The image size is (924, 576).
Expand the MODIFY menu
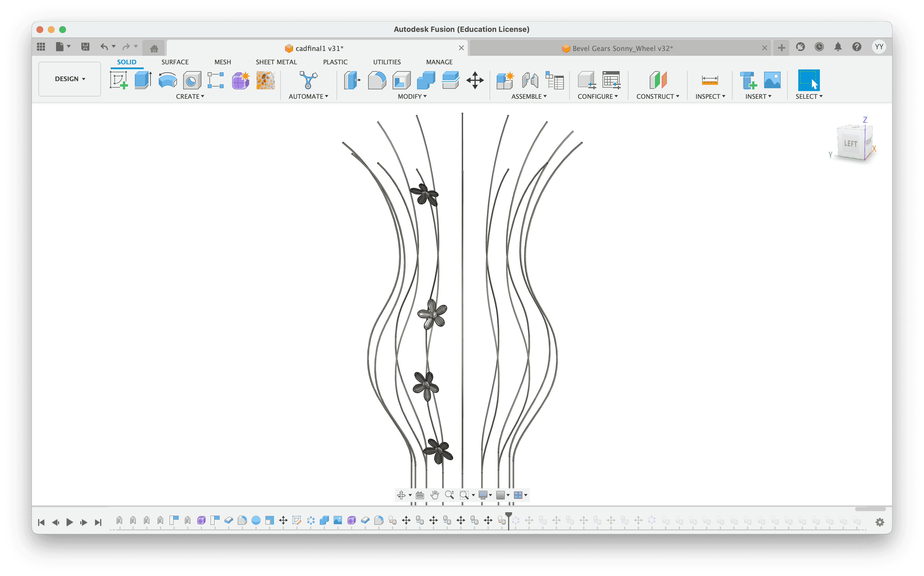[x=412, y=96]
